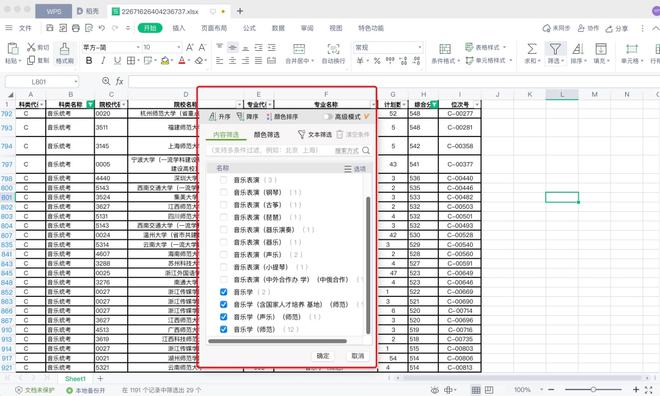Click the AutoSum sigma icon

click(532, 49)
